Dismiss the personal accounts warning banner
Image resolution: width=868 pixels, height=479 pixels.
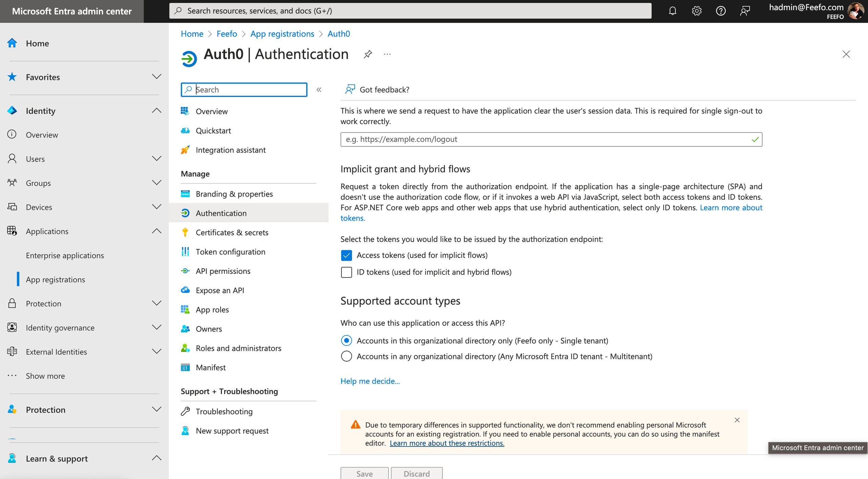tap(737, 420)
